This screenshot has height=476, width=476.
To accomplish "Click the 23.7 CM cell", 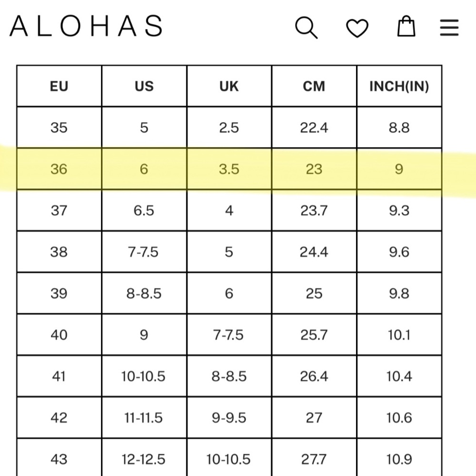I will [314, 210].
